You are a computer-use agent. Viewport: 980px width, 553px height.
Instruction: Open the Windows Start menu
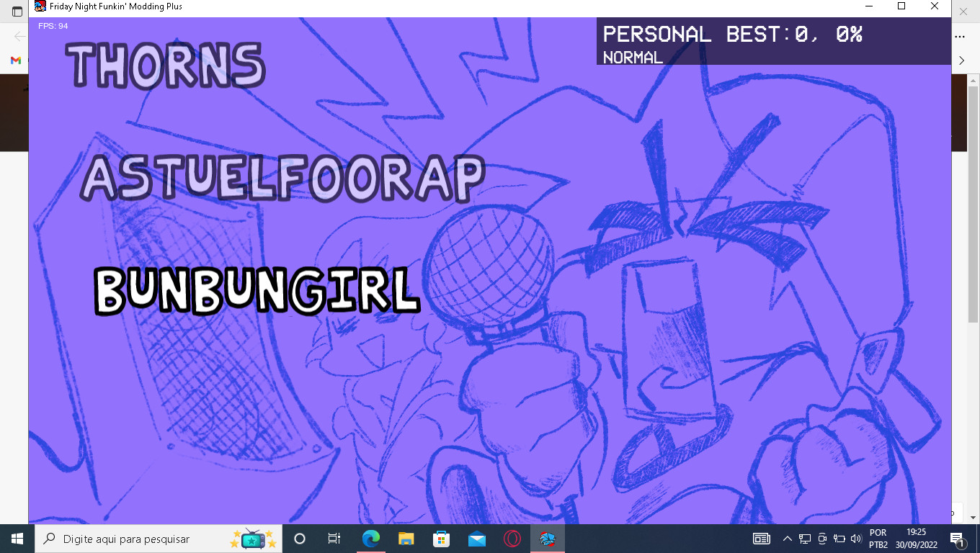[x=17, y=539]
